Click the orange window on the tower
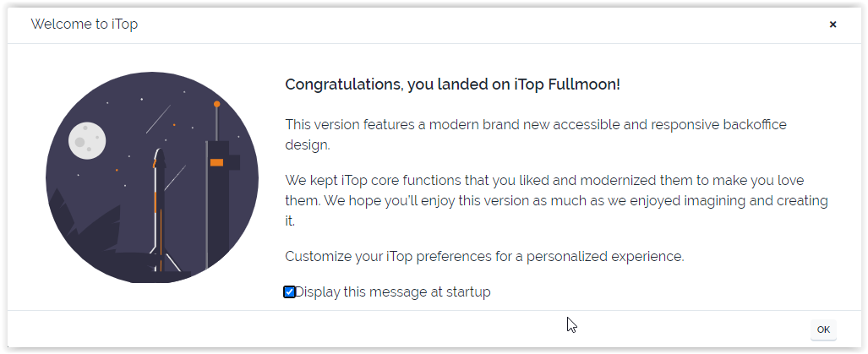This screenshot has width=868, height=354. 216,161
